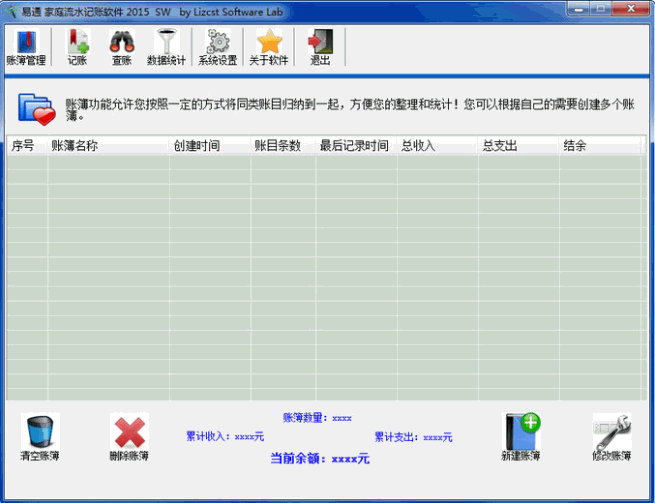Image resolution: width=655 pixels, height=503 pixels.
Task: Click 删除账簿 red cross icon
Action: coord(129,437)
